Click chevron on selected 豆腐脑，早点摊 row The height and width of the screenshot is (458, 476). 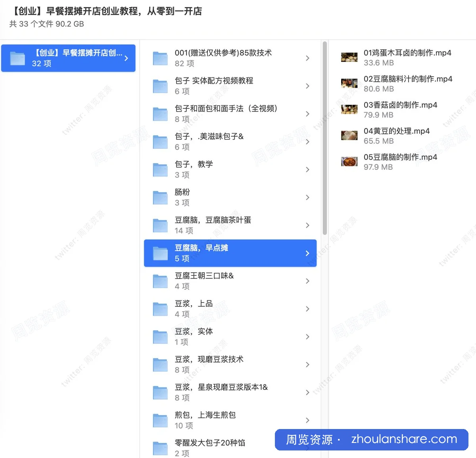coord(307,253)
